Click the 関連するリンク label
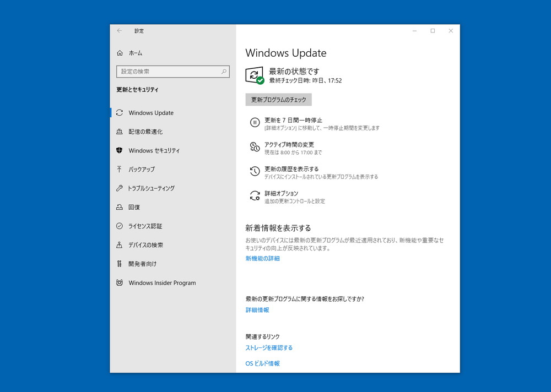This screenshot has height=392, width=551. point(262,336)
